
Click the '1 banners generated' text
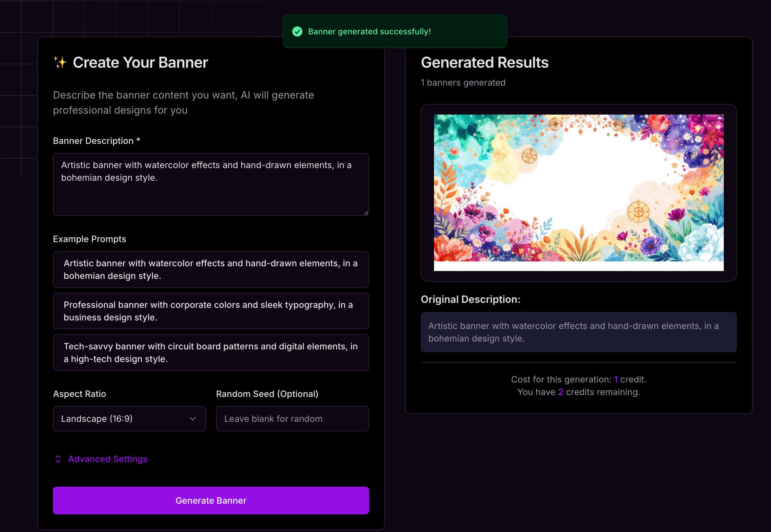point(463,82)
